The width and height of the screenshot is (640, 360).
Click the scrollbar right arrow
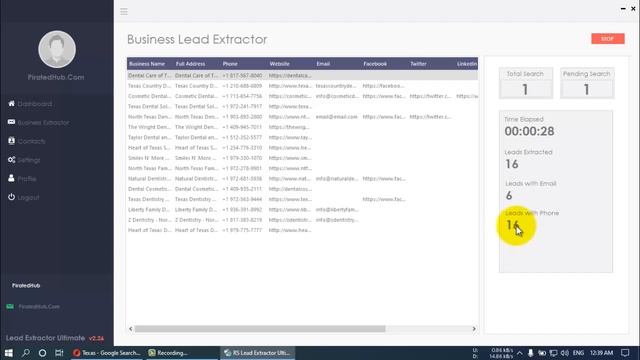[474, 329]
